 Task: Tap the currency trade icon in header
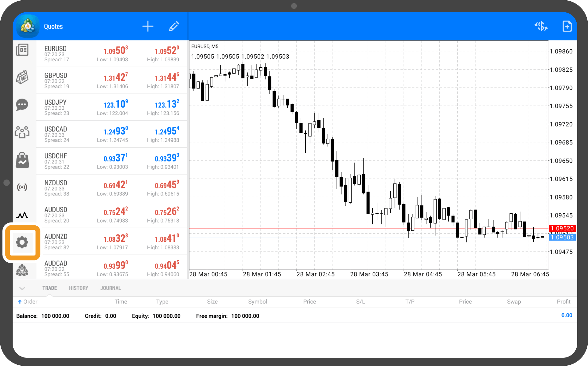click(x=541, y=27)
